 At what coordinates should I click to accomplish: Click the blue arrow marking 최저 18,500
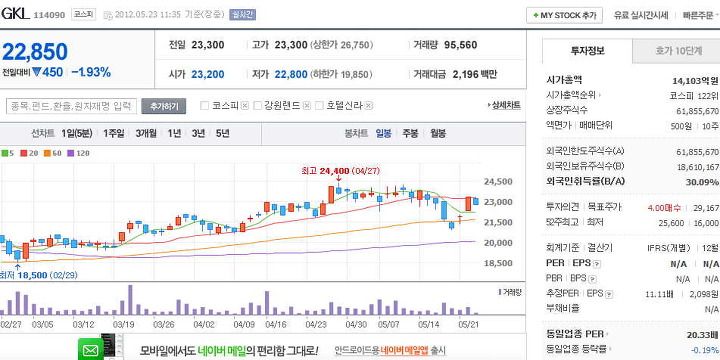pos(17,266)
